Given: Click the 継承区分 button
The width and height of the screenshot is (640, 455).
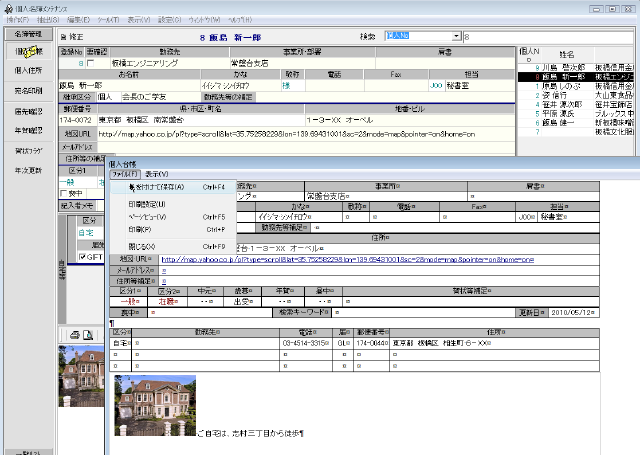Looking at the screenshot, I should coord(78,97).
